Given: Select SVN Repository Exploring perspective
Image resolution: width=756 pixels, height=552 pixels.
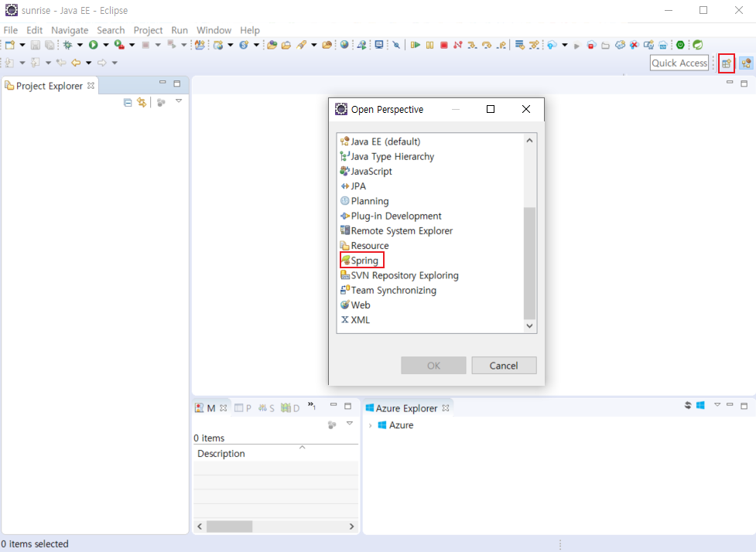Looking at the screenshot, I should [x=405, y=275].
